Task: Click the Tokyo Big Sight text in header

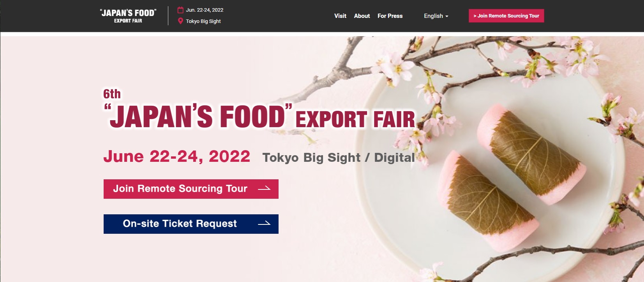Action: [x=203, y=21]
